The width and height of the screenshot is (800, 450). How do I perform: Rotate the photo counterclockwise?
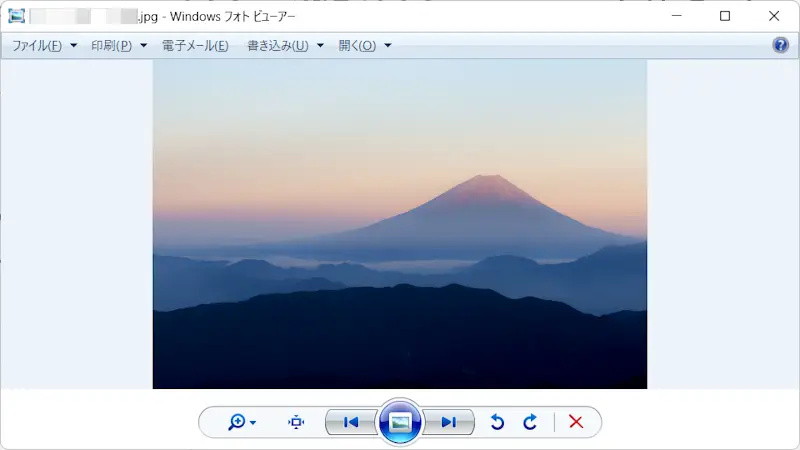click(x=497, y=422)
